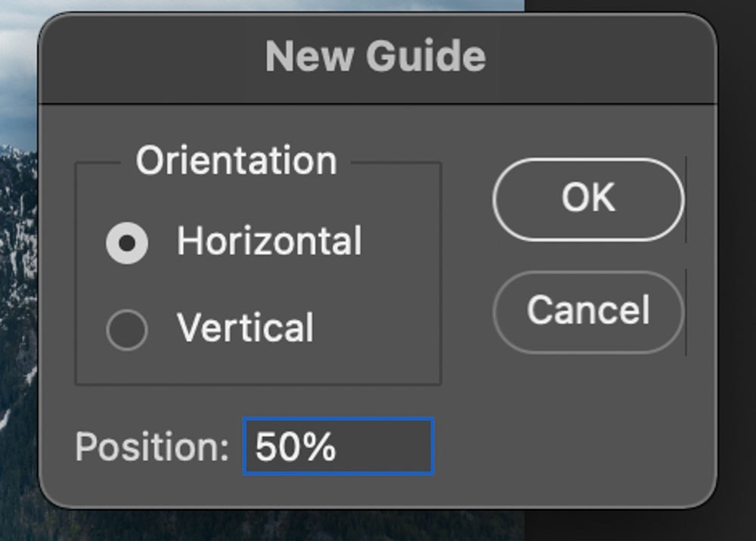Click the Orientation group label
Image resolution: width=756 pixels, height=541 pixels.
pos(237,160)
